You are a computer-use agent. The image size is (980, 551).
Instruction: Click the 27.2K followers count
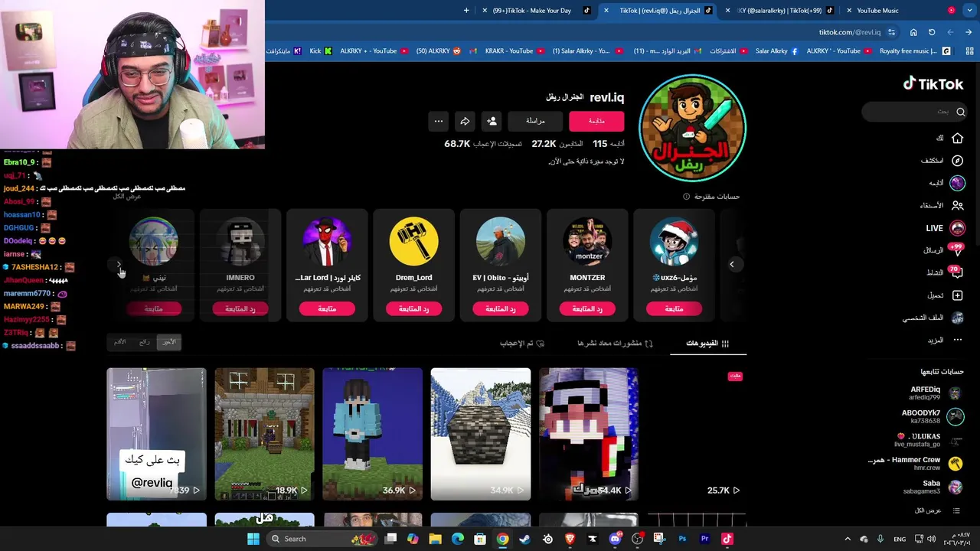557,144
